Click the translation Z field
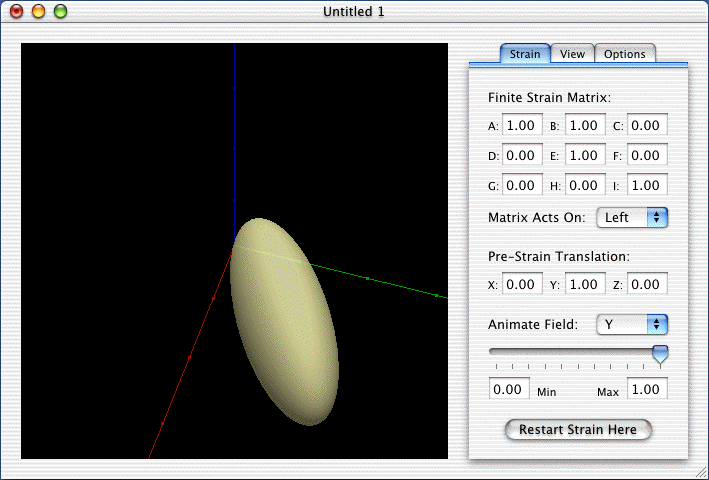Screen dimensions: 709x480 point(647,284)
